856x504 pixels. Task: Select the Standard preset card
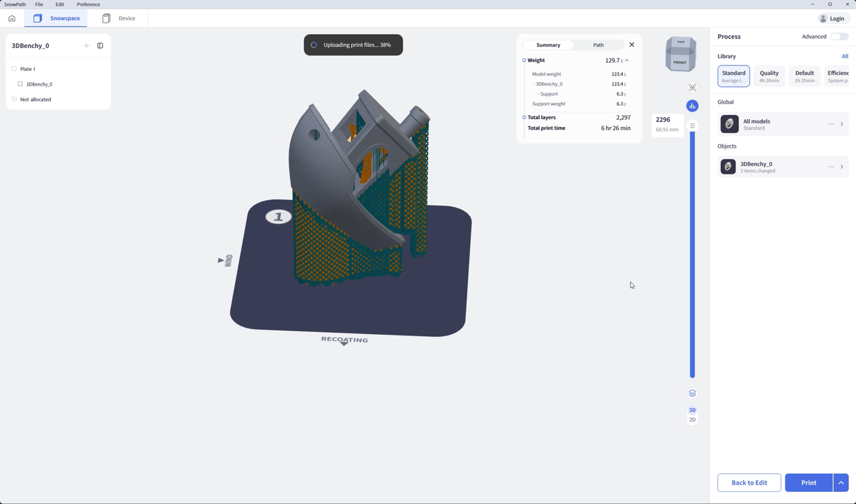734,76
